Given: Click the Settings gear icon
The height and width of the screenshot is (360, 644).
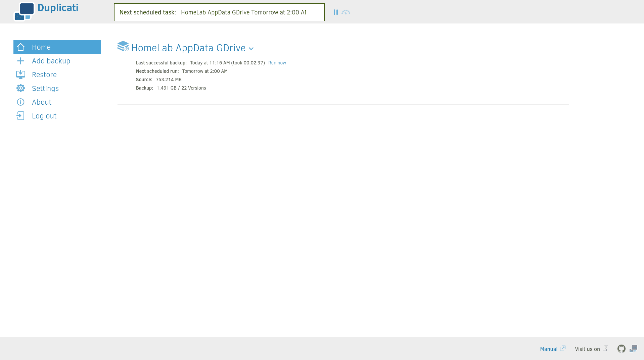Looking at the screenshot, I should (21, 88).
